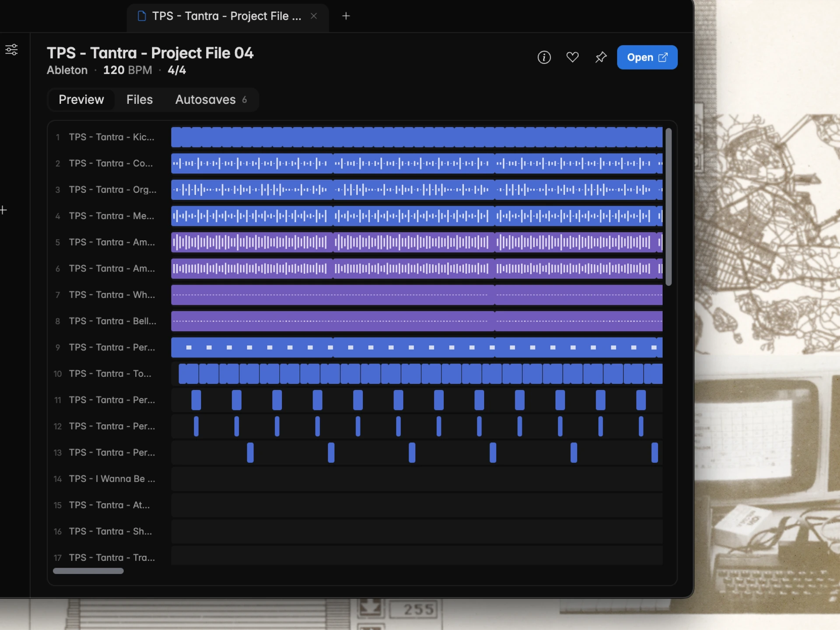840x630 pixels.
Task: Open the filter settings sliders icon
Action: 12,49
